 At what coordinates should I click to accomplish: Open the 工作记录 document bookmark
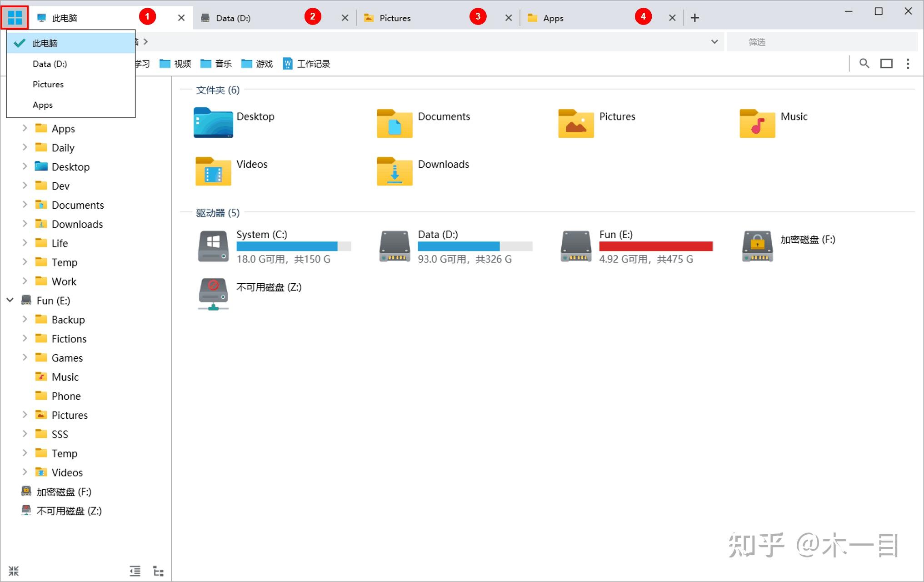[306, 64]
